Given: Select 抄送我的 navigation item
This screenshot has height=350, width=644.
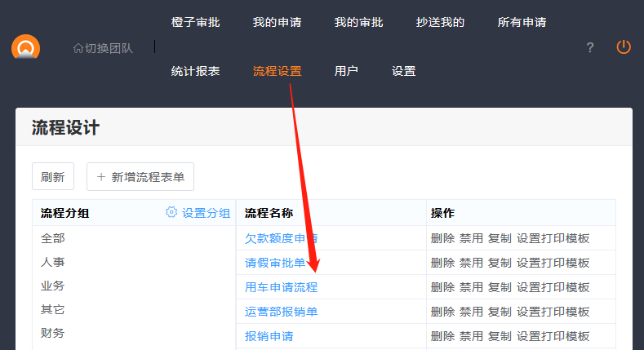Looking at the screenshot, I should [x=440, y=22].
